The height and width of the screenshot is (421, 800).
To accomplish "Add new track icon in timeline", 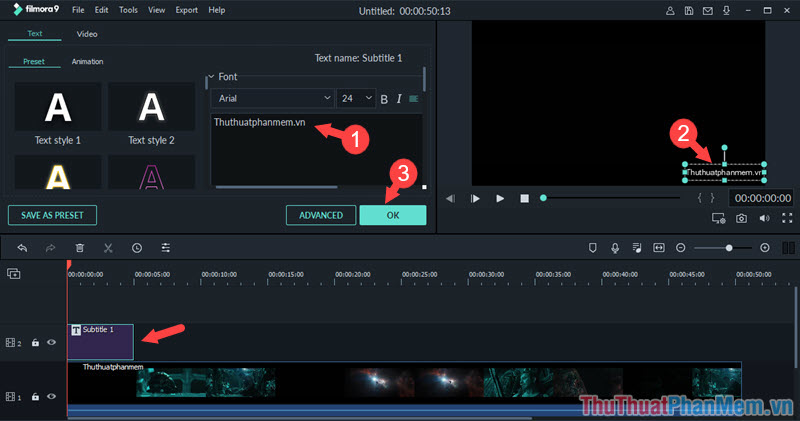I will [14, 274].
